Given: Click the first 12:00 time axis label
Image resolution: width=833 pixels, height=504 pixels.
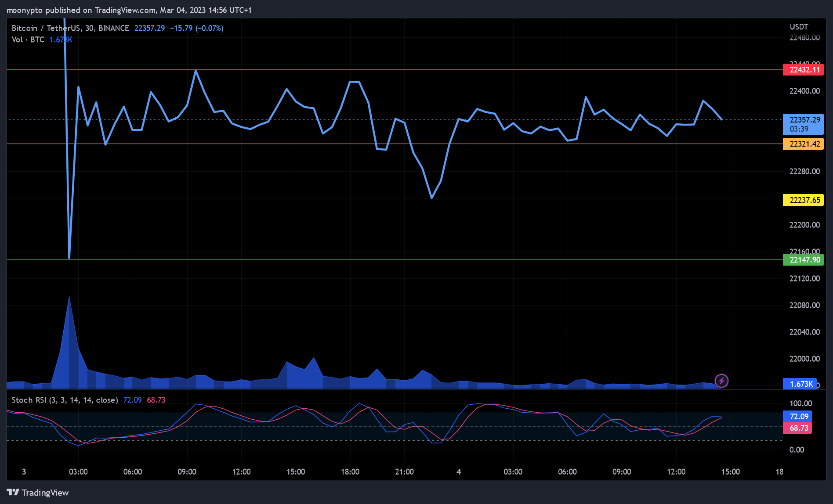Looking at the screenshot, I should click(x=241, y=472).
